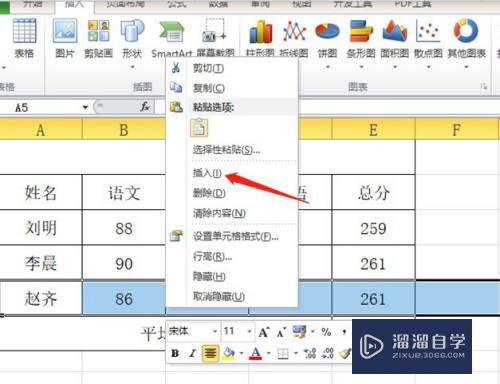Click the SmartArt icon
500x384 pixels.
click(172, 32)
